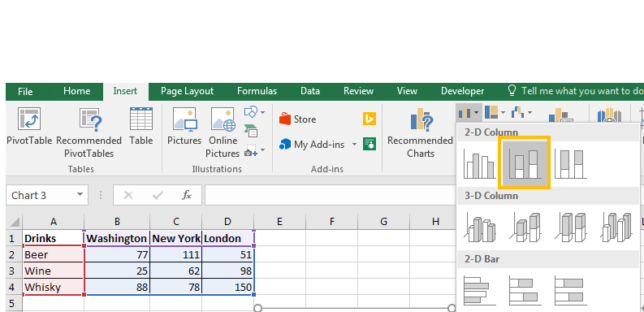
Task: Select the Beer cell
Action: tap(54, 254)
